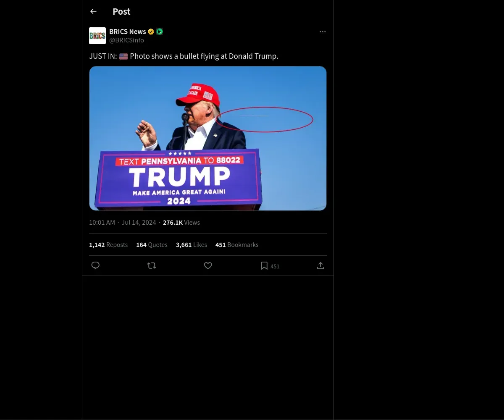Bookmark the post with bookmark icon

[264, 265]
